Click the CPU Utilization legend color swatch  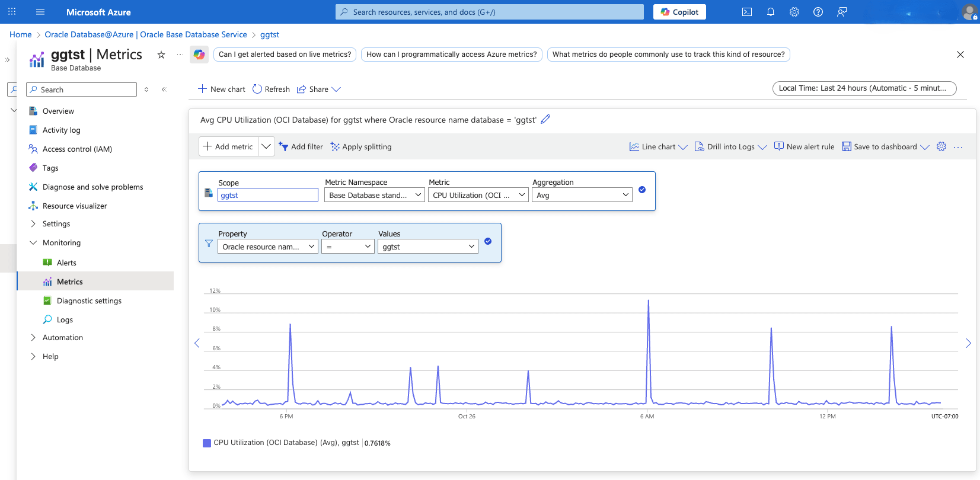tap(207, 443)
